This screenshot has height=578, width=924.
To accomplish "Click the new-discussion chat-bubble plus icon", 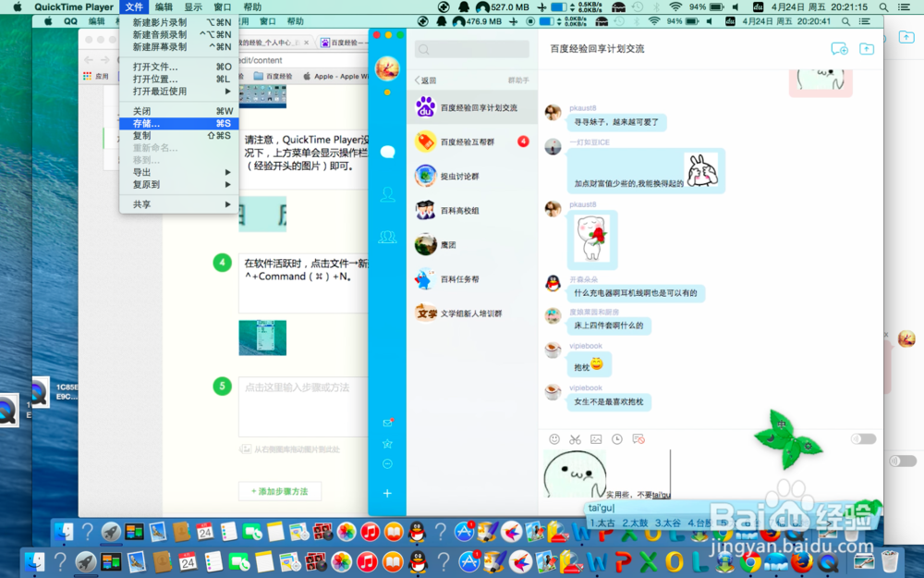I will coord(839,49).
